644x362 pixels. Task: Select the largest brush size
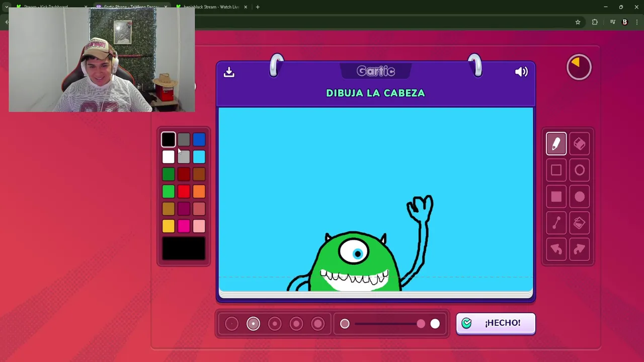pos(318,324)
